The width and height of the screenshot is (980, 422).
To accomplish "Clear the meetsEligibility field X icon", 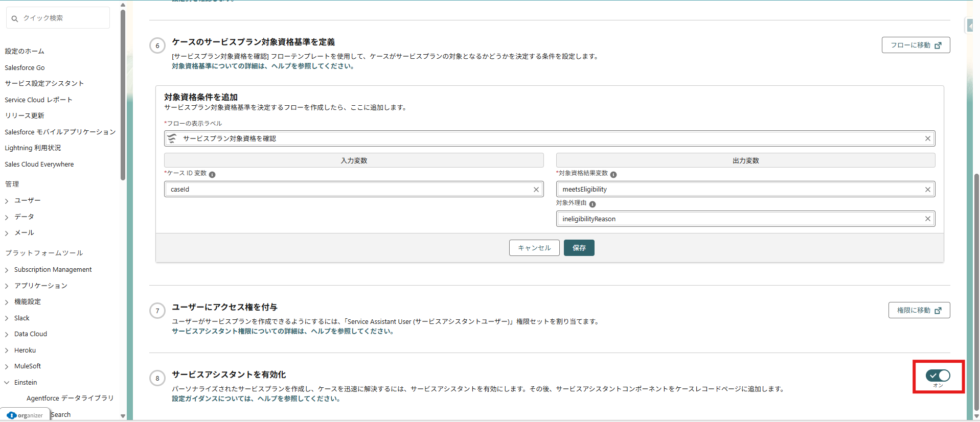I will coord(927,190).
